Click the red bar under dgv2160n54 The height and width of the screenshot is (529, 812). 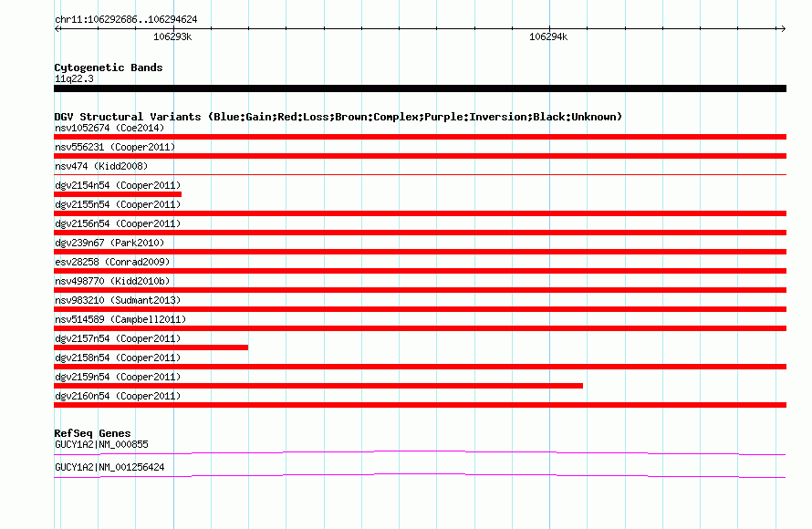click(420, 405)
